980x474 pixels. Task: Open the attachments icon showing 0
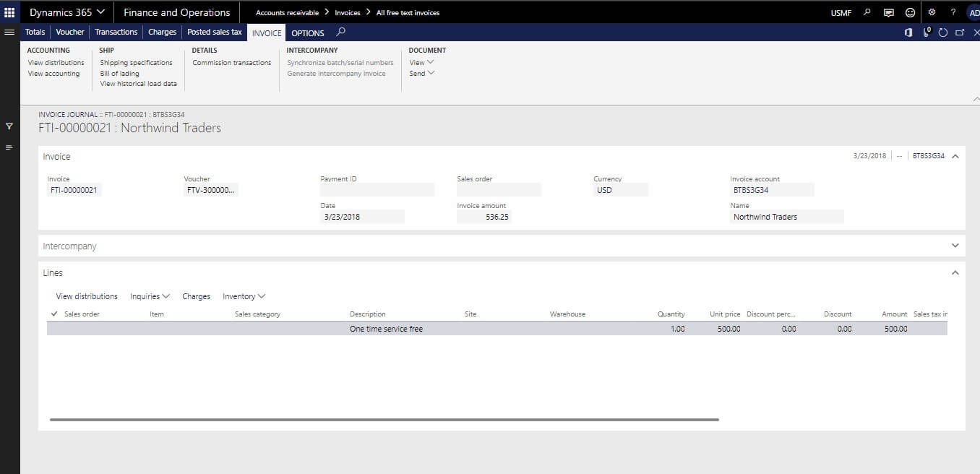(x=927, y=33)
